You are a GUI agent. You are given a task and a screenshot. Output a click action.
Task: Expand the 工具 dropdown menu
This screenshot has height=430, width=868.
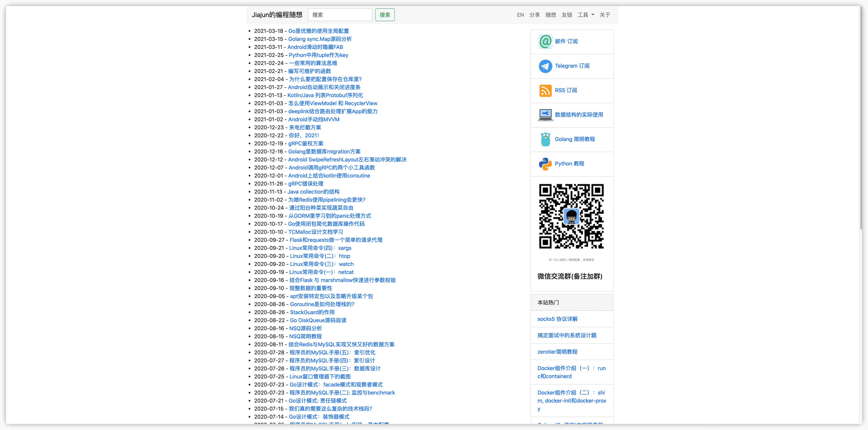click(586, 15)
